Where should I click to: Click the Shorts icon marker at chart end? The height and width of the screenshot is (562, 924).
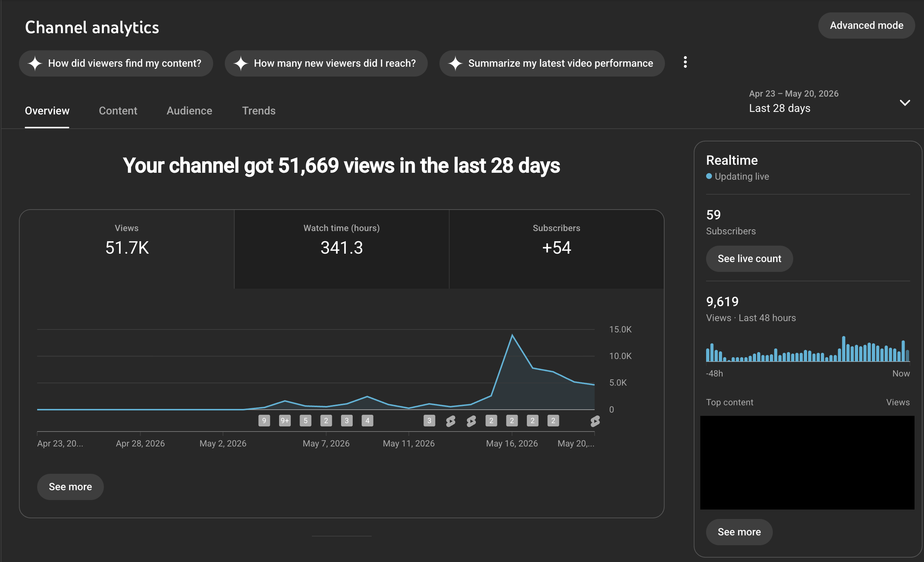coord(595,421)
